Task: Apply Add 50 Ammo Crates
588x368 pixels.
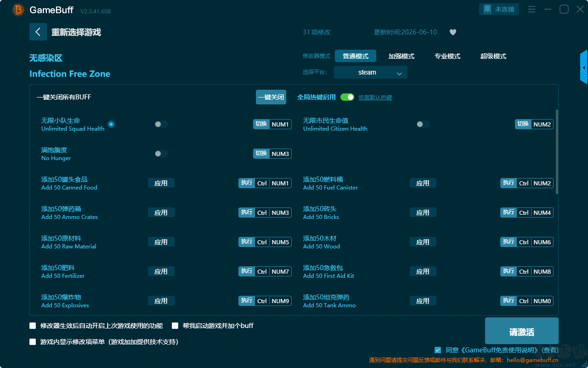Action: pyautogui.click(x=161, y=213)
